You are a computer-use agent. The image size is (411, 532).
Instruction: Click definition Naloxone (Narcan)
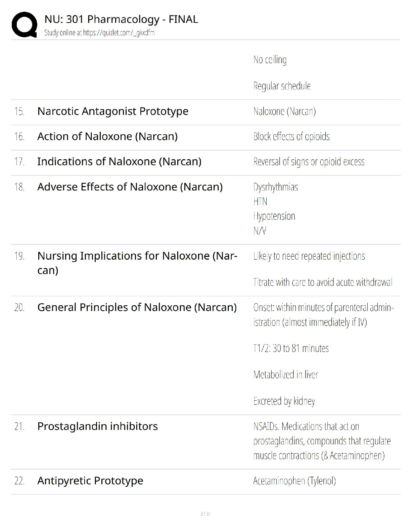pyautogui.click(x=284, y=111)
